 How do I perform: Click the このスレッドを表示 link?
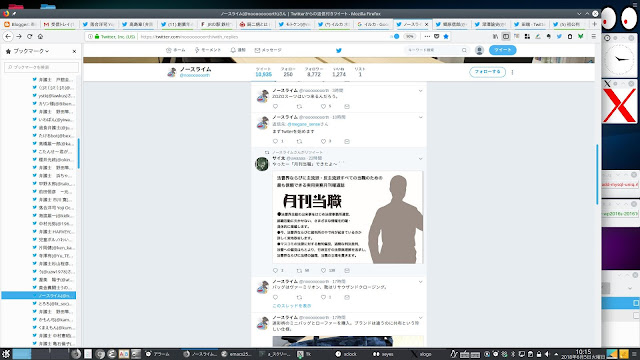pyautogui.click(x=292, y=305)
